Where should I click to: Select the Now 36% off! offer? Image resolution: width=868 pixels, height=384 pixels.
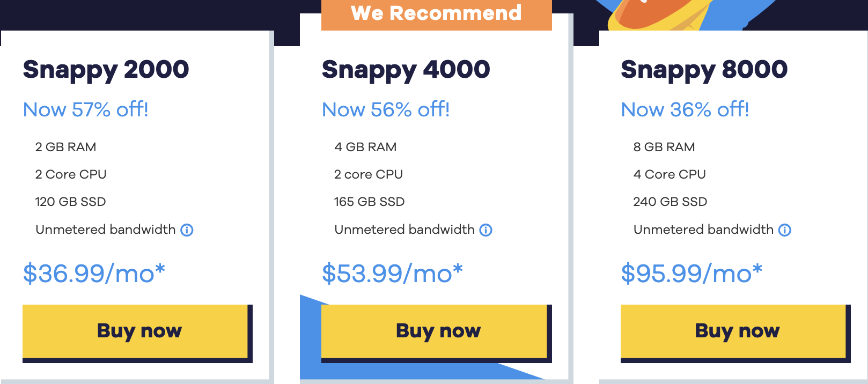[x=685, y=109]
